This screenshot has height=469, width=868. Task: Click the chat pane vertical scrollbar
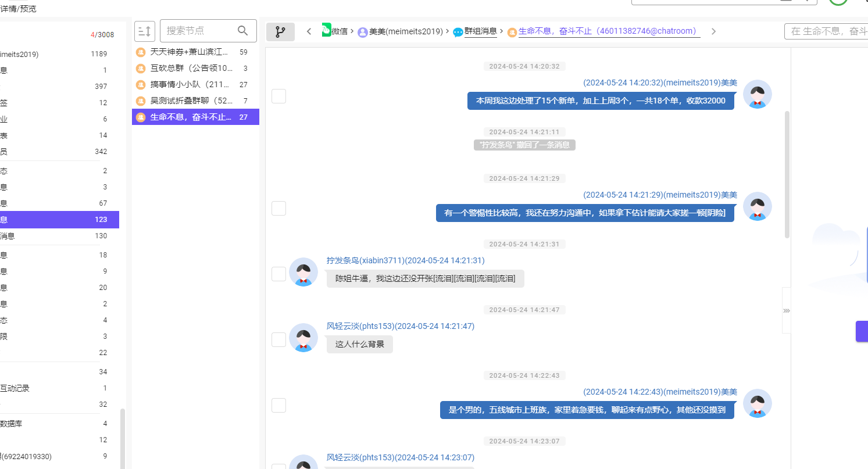click(788, 174)
